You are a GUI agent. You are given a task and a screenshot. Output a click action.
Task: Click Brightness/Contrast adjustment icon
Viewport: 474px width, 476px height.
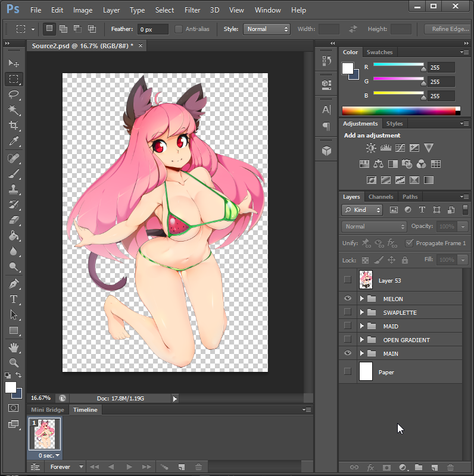point(371,148)
